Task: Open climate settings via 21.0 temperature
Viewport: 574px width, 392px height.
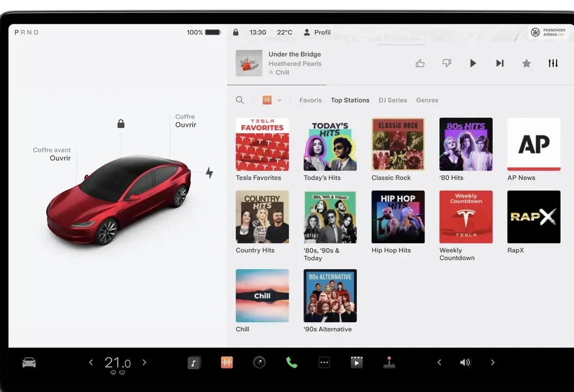Action: (x=117, y=363)
